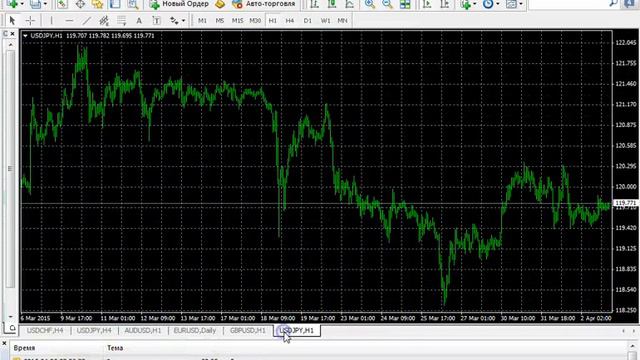Switch timeframe to M5

(x=220, y=20)
